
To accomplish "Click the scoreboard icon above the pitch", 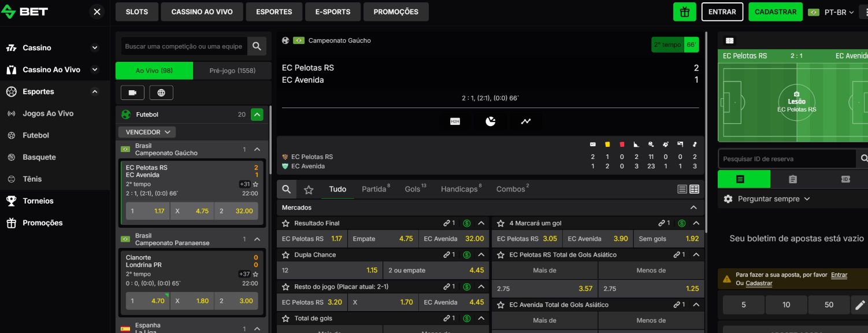I will (730, 40).
